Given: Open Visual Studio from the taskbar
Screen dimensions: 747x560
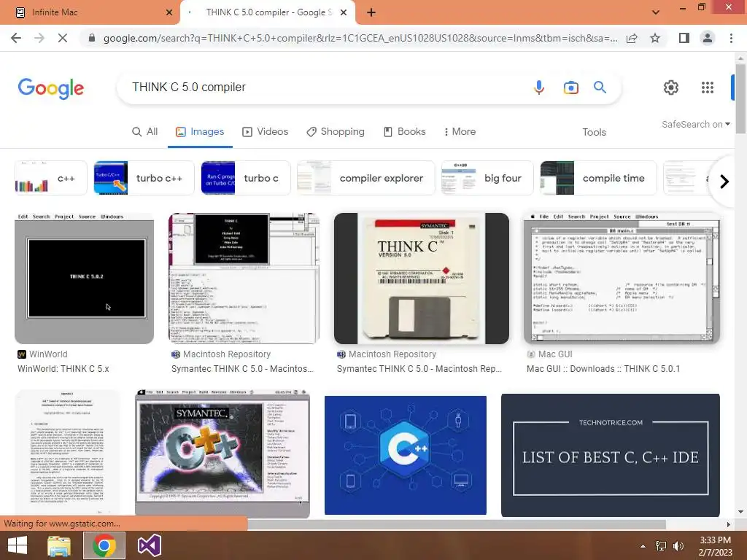Looking at the screenshot, I should click(149, 545).
